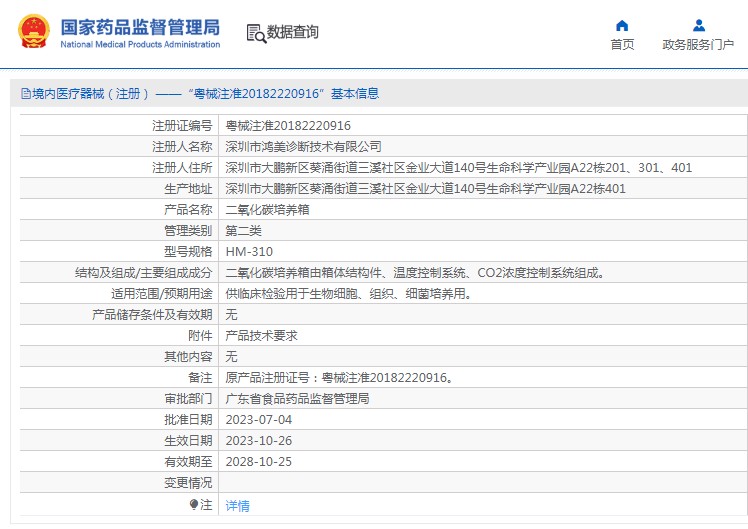Click the 生效日期 row label

tap(188, 440)
